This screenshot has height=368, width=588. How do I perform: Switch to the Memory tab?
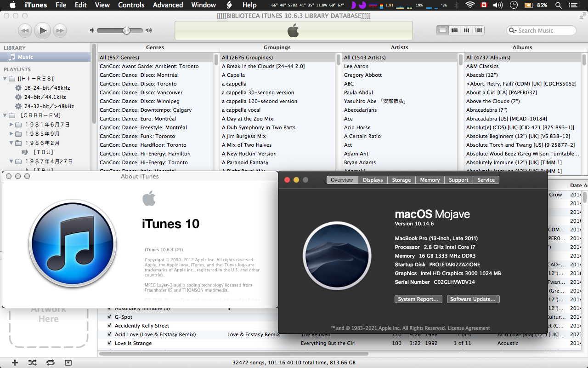pos(430,180)
